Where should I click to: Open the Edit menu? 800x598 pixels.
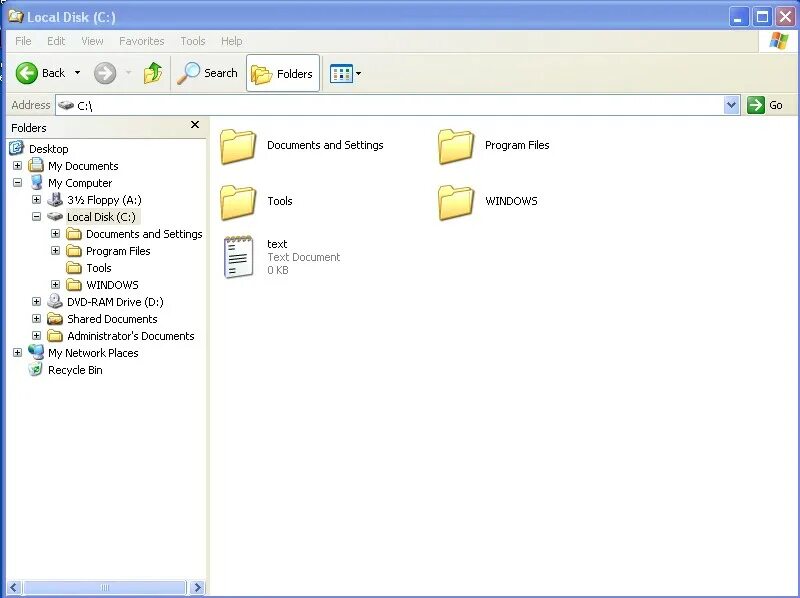click(56, 41)
